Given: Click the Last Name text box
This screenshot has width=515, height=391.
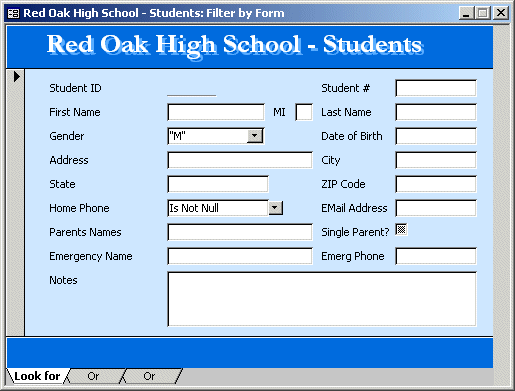Looking at the screenshot, I should click(436, 112).
